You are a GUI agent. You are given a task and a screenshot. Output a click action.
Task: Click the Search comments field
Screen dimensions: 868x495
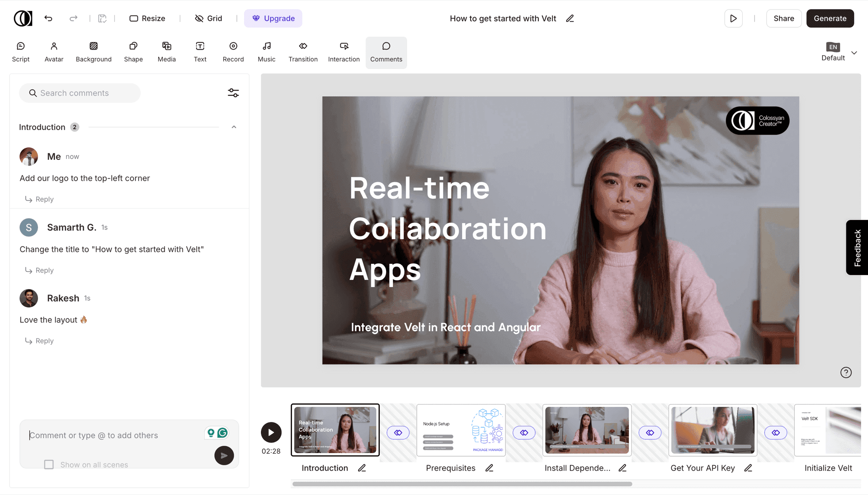(x=80, y=93)
